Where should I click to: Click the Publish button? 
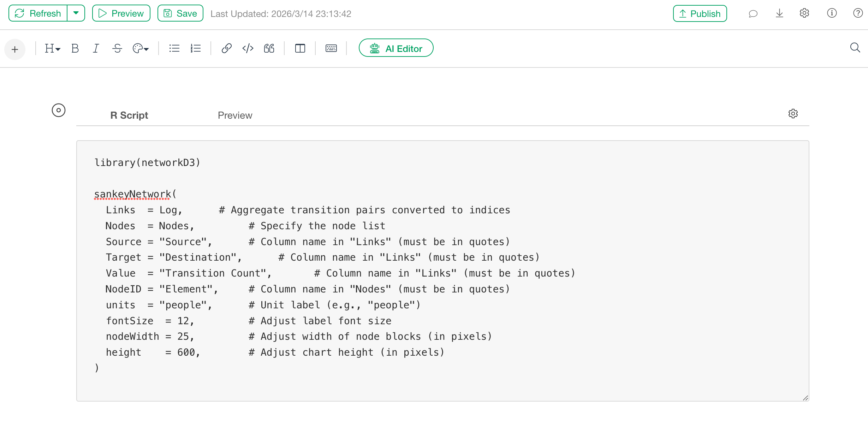700,13
